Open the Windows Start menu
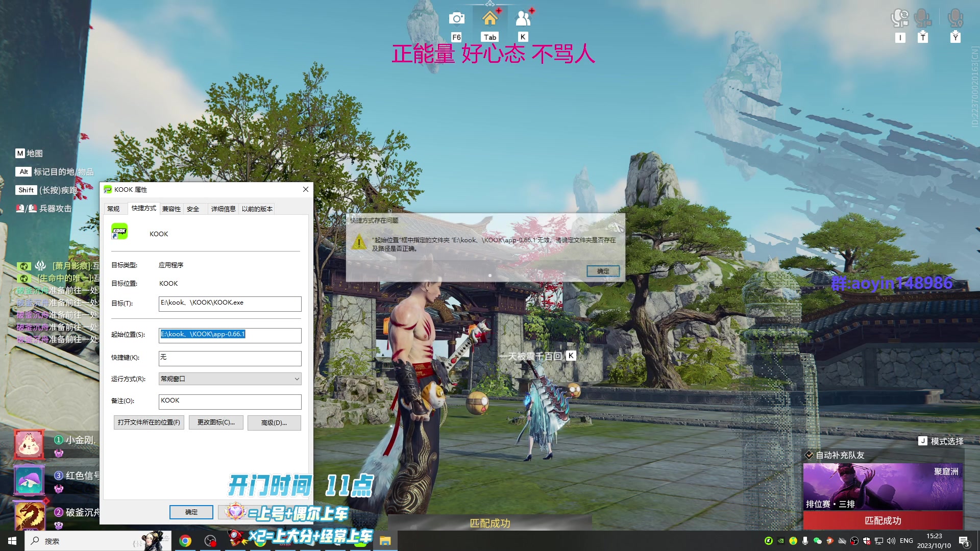The height and width of the screenshot is (551, 980). [x=12, y=541]
